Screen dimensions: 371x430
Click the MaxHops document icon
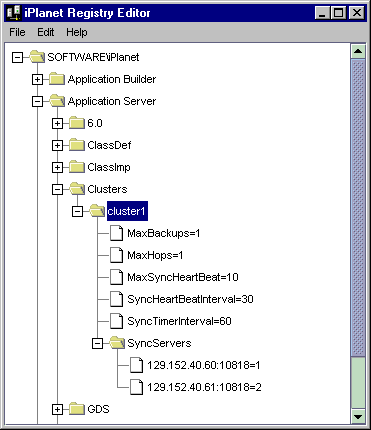[x=117, y=255]
